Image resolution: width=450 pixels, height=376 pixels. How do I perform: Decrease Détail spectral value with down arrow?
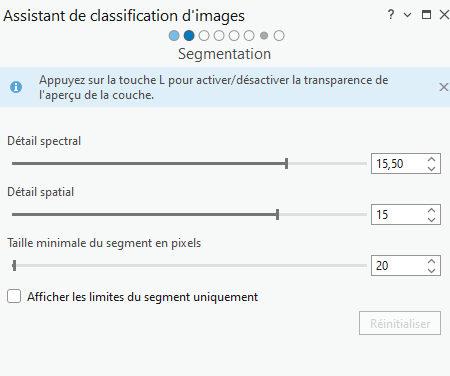click(x=431, y=168)
